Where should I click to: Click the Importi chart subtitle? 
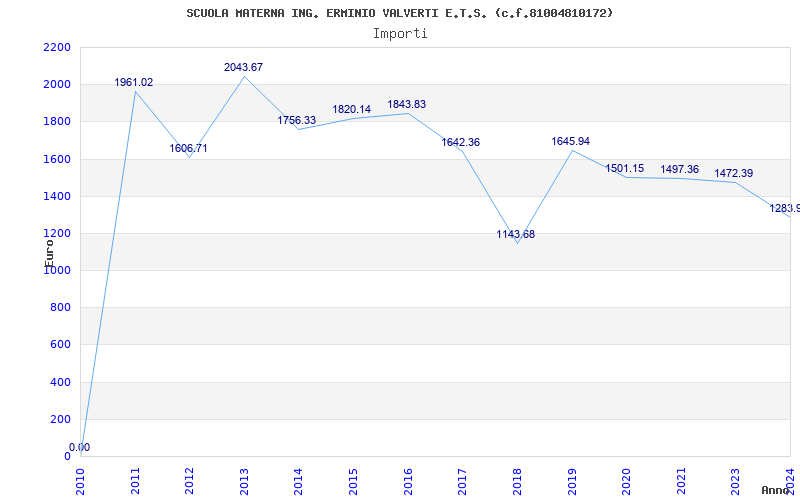pyautogui.click(x=400, y=34)
